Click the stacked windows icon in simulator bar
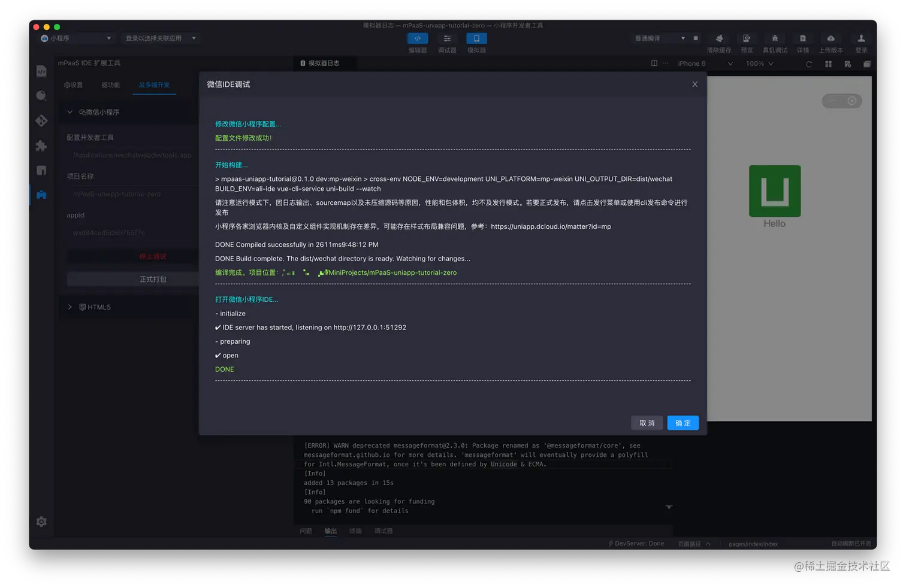 [x=867, y=64]
